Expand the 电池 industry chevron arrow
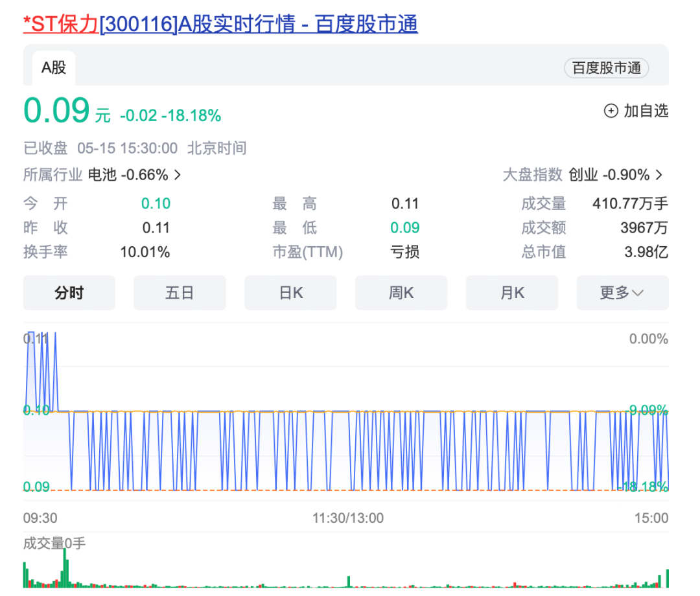 pyautogui.click(x=177, y=175)
